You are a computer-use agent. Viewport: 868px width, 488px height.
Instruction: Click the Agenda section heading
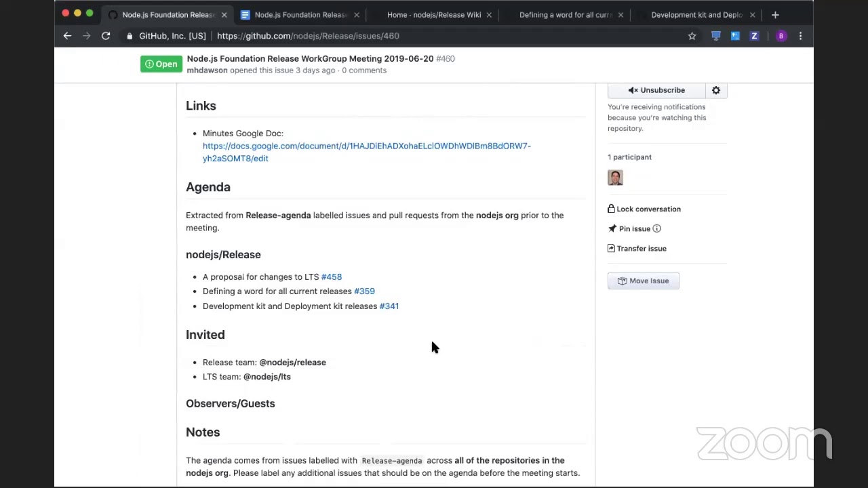(x=208, y=187)
